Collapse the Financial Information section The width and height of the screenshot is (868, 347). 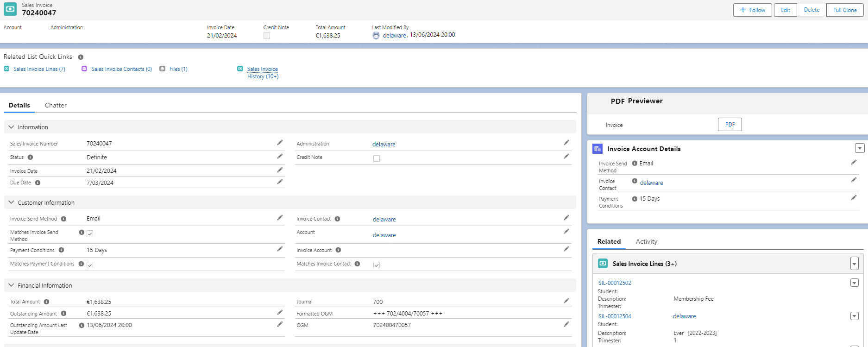[12, 285]
